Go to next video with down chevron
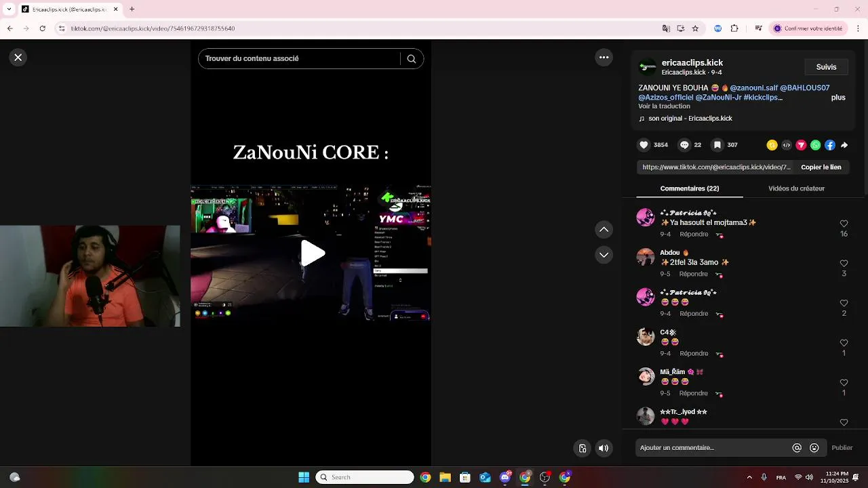868x488 pixels. click(x=604, y=255)
